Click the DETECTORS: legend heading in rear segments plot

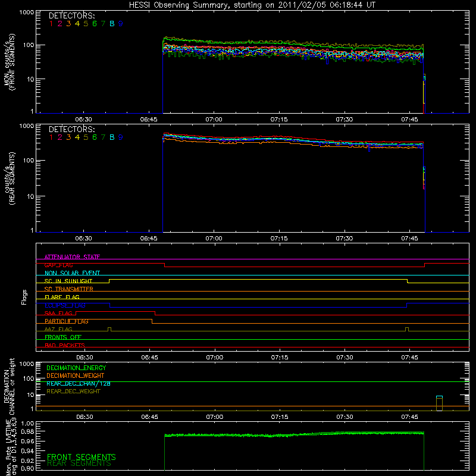pyautogui.click(x=71, y=130)
